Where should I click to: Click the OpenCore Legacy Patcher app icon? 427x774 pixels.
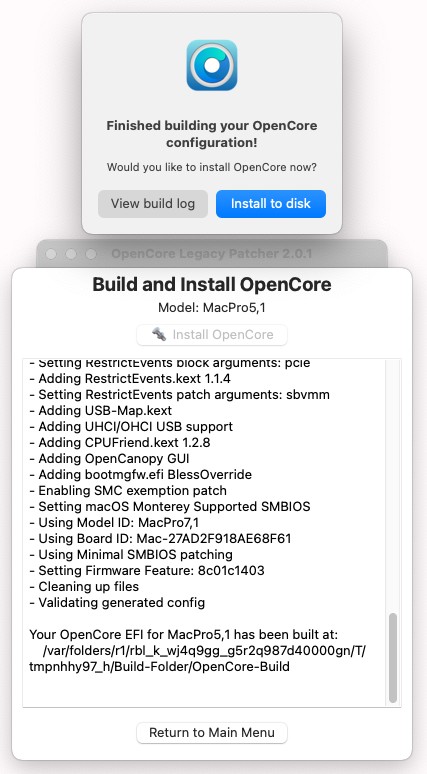[x=212, y=65]
